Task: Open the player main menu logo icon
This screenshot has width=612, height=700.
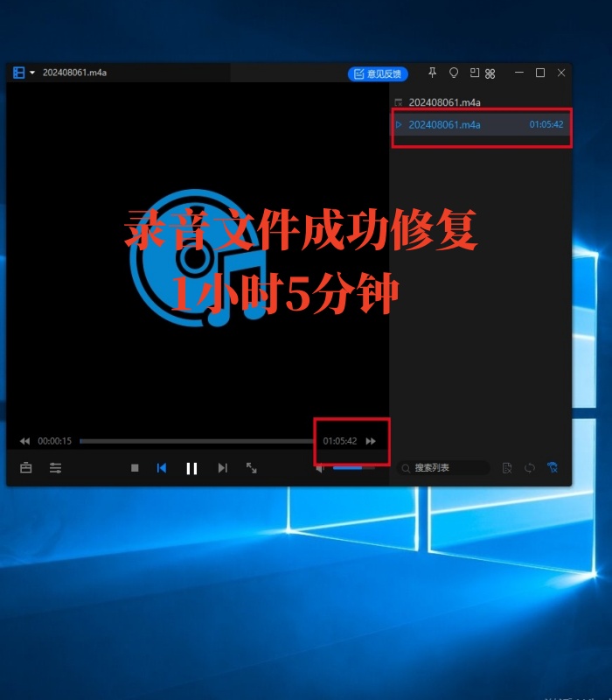Action: 18,73
